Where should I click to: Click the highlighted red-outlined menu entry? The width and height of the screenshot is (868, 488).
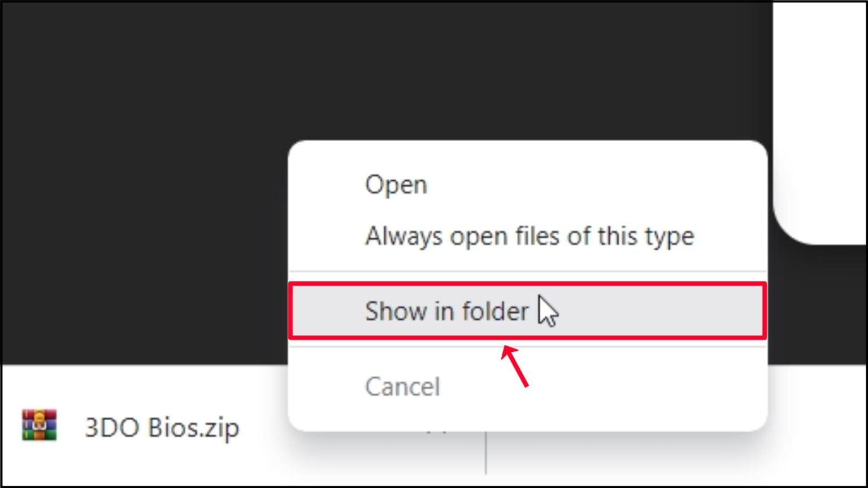pyautogui.click(x=528, y=311)
